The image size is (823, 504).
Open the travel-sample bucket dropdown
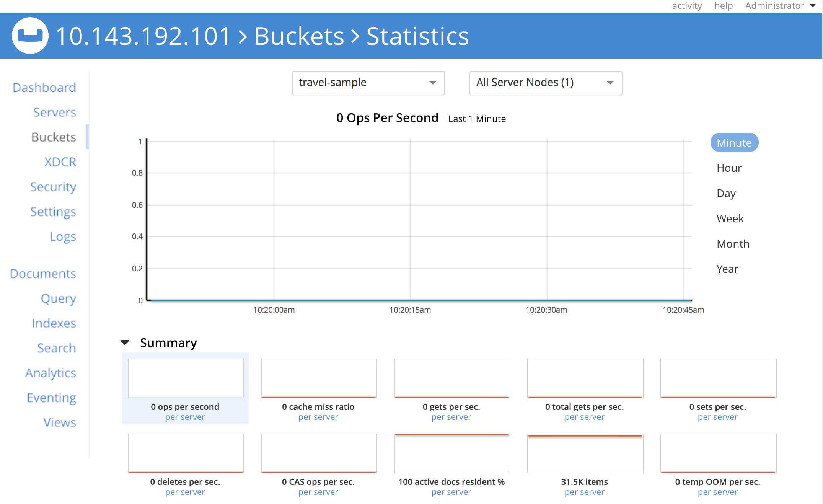(x=368, y=83)
